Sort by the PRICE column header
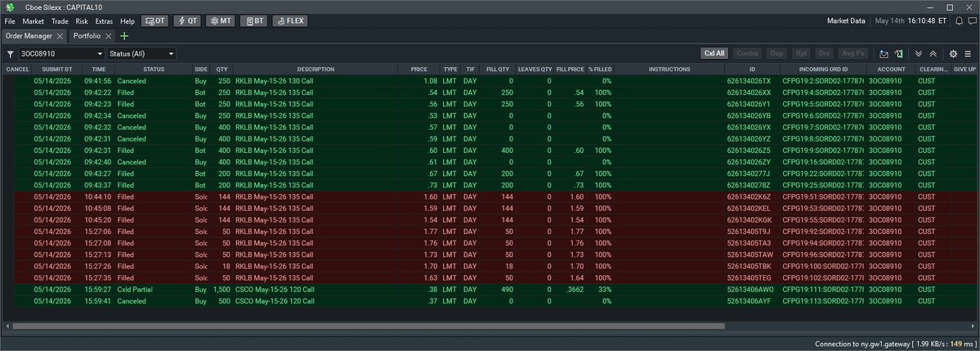Screen dimensions: 980x351 click(419, 70)
